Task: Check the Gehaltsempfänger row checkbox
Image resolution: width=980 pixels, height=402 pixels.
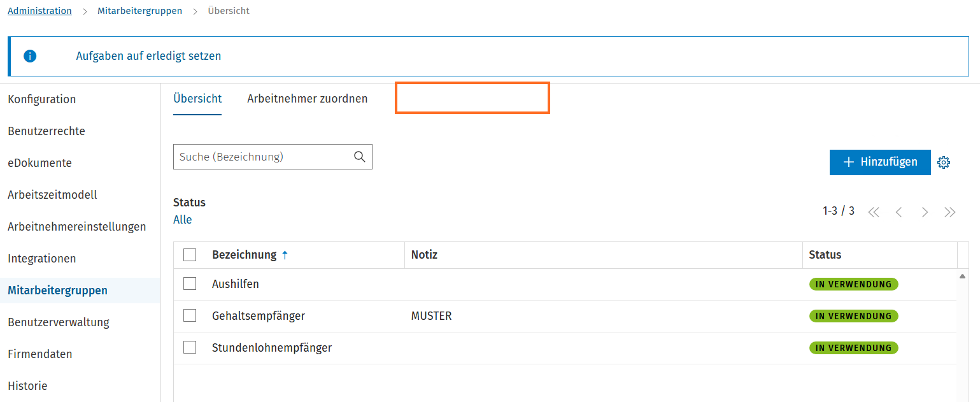Action: pyautogui.click(x=190, y=316)
